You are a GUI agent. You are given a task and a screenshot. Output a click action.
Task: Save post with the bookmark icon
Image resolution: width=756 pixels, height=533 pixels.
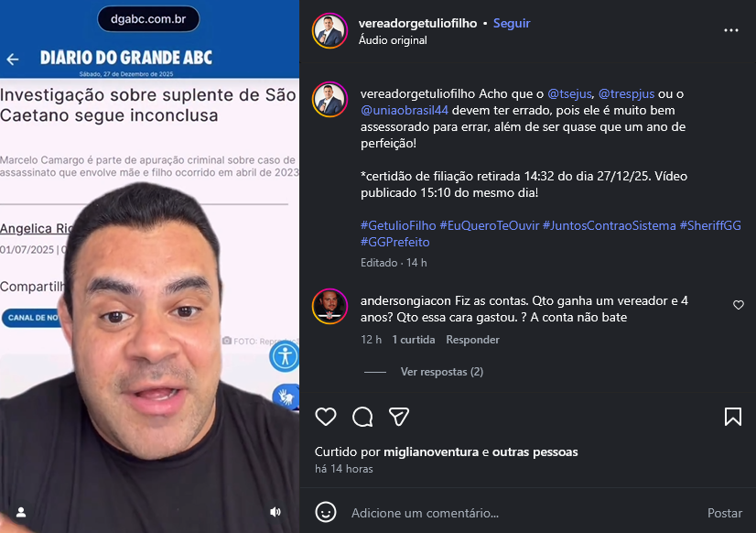pos(733,417)
